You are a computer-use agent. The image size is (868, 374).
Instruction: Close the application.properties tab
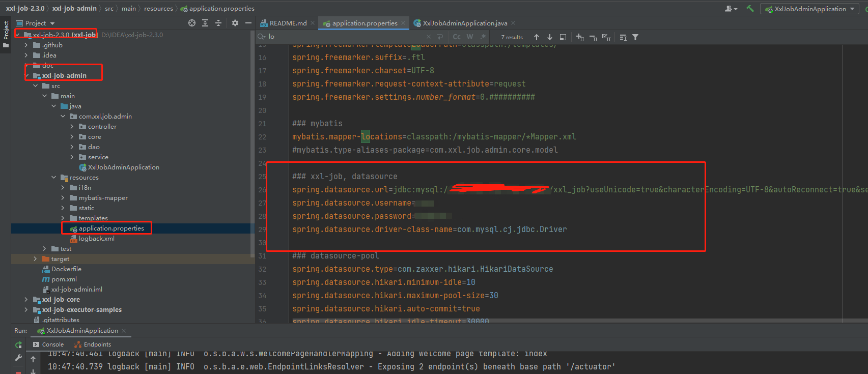pyautogui.click(x=403, y=23)
